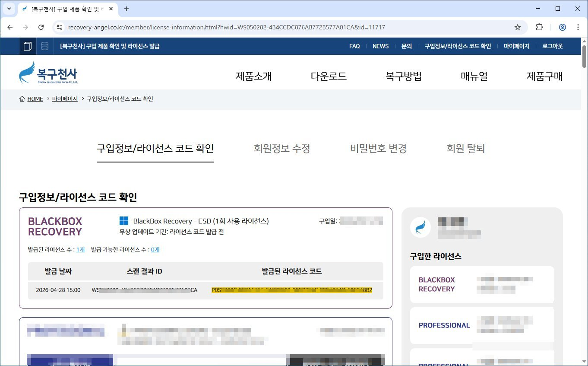Minimize the browser window
Image resolution: width=588 pixels, height=366 pixels.
click(x=538, y=9)
